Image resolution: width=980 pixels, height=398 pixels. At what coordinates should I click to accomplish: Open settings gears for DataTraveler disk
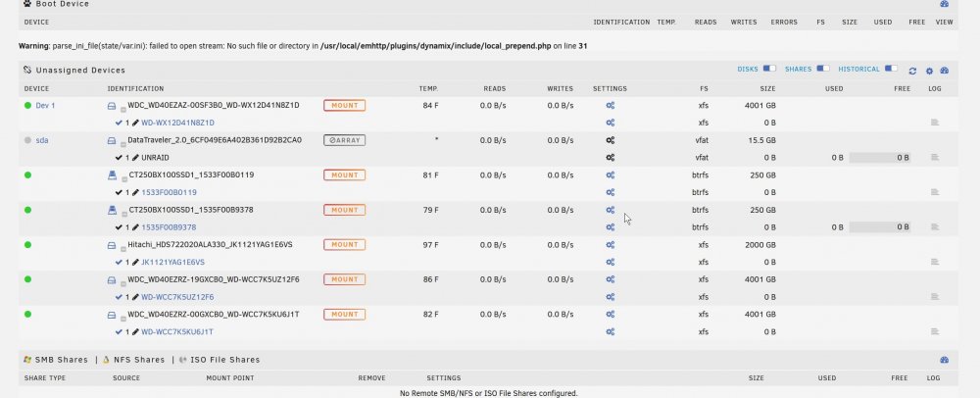tap(610, 140)
